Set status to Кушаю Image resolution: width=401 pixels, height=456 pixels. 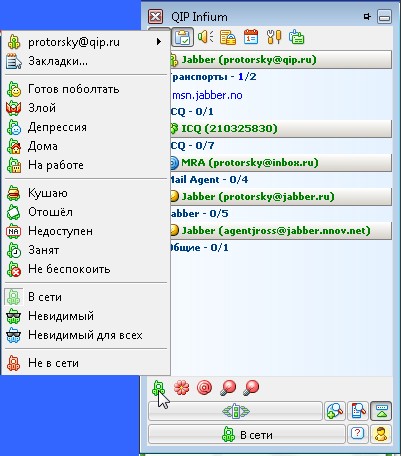point(85,193)
